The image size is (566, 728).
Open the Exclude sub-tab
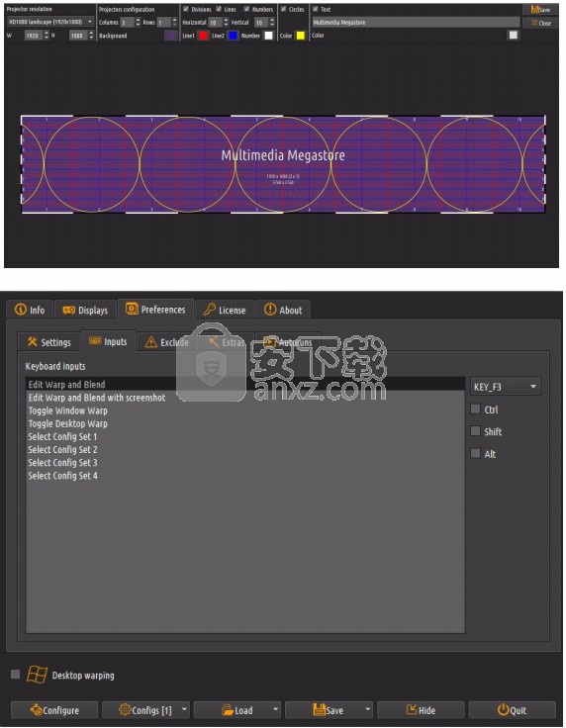[167, 342]
